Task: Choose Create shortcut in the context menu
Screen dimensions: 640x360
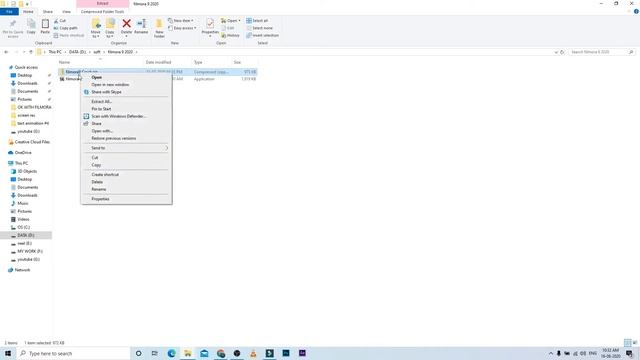Action: (x=105, y=175)
